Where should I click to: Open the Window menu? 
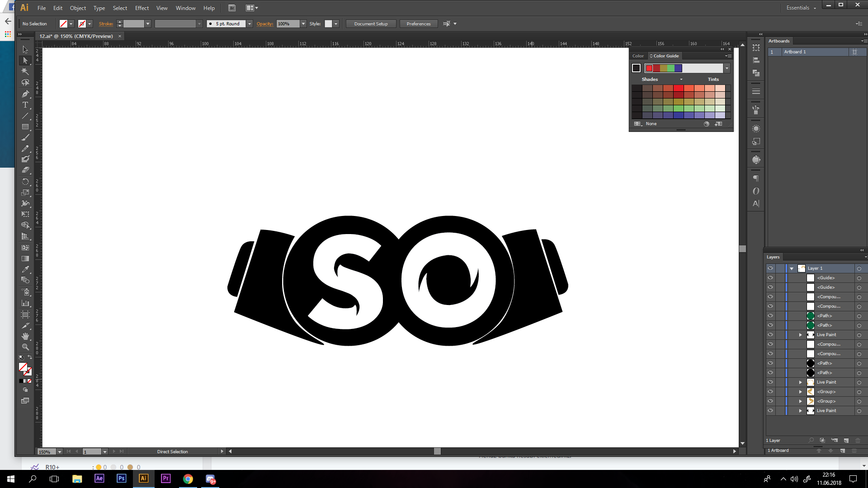pyautogui.click(x=185, y=8)
